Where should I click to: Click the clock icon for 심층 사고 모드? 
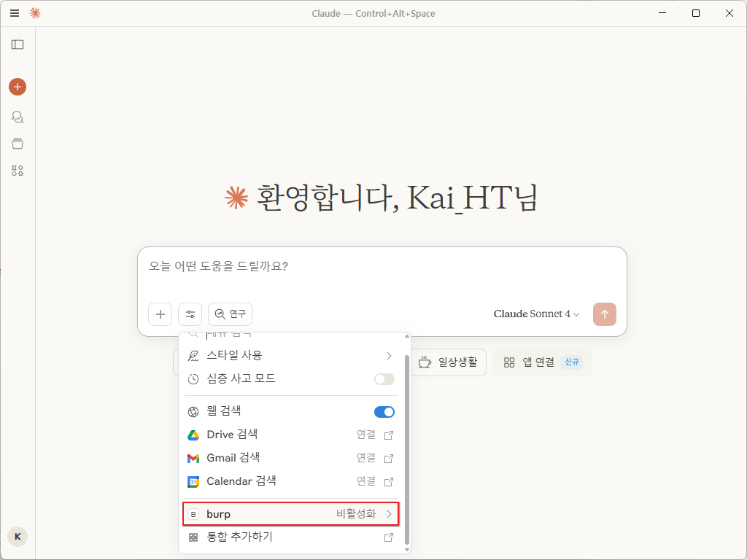click(x=193, y=379)
